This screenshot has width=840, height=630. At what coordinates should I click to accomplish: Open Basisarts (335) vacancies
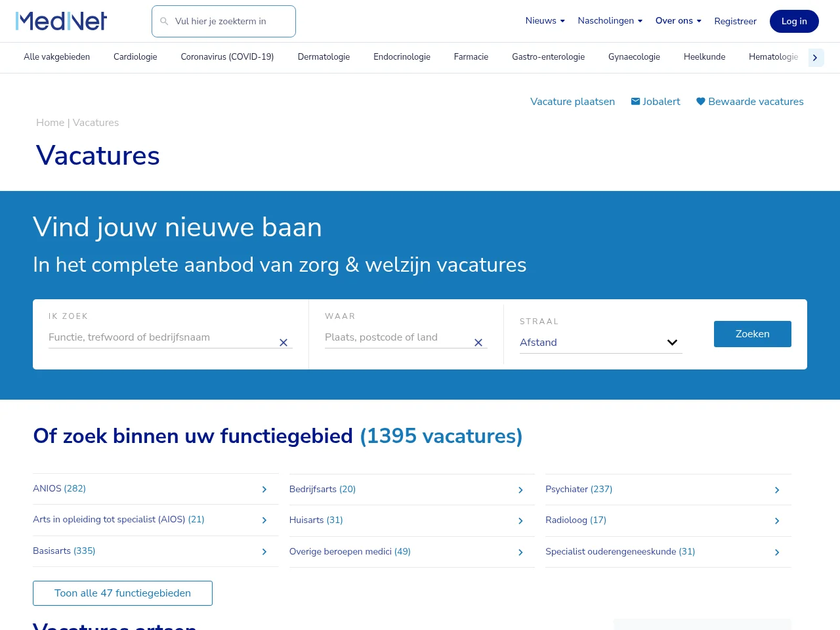pos(64,551)
